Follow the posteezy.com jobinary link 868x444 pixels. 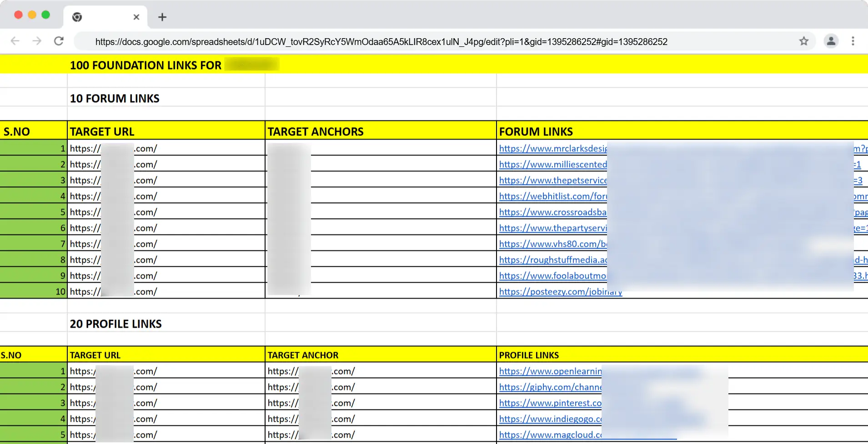560,291
